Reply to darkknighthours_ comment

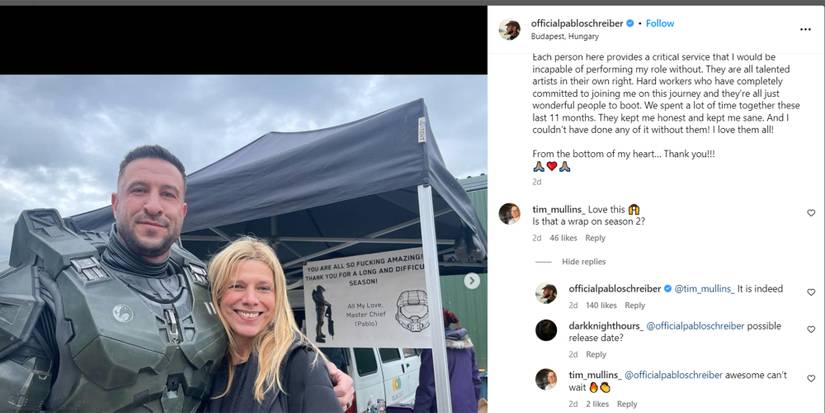pyautogui.click(x=596, y=355)
